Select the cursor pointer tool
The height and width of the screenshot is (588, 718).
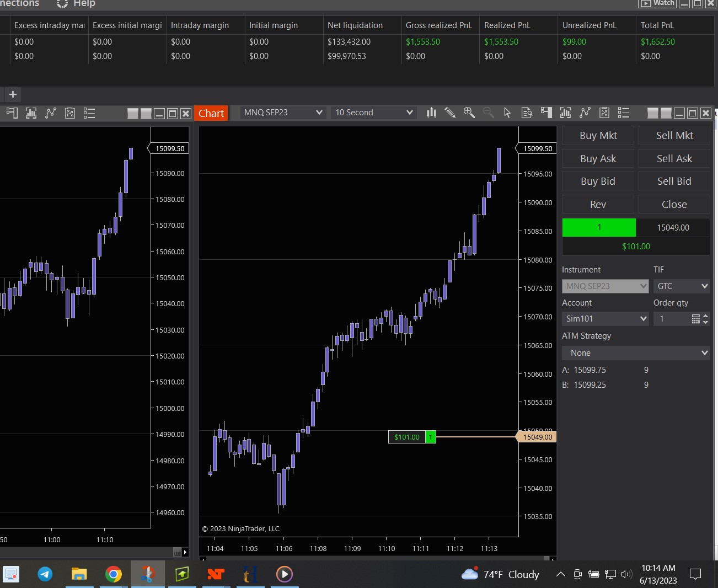click(507, 113)
